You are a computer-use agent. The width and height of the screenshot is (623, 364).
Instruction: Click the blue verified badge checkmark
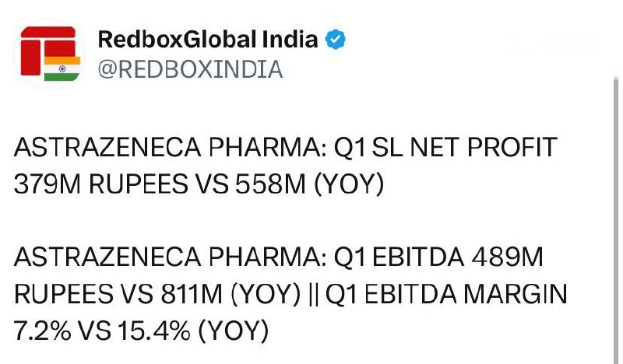click(335, 40)
